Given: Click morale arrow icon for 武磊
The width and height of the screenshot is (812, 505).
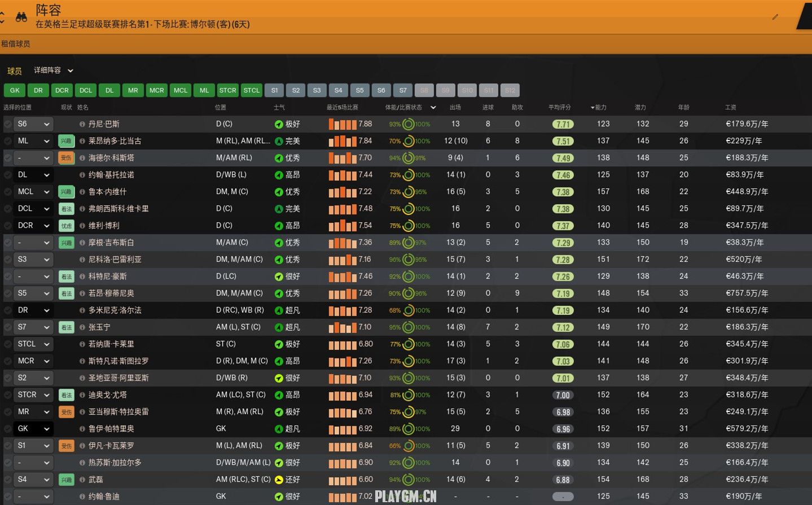Looking at the screenshot, I should point(279,480).
